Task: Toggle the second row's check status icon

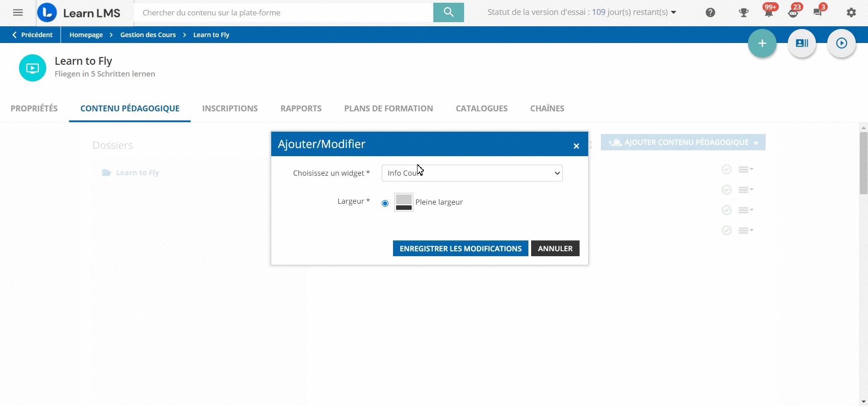Action: 727,190
